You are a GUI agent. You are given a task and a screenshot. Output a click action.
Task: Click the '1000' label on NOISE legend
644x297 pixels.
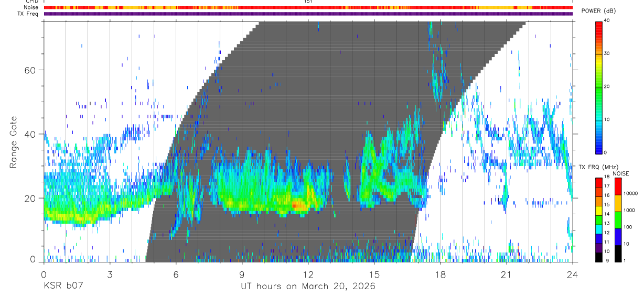[x=629, y=210]
